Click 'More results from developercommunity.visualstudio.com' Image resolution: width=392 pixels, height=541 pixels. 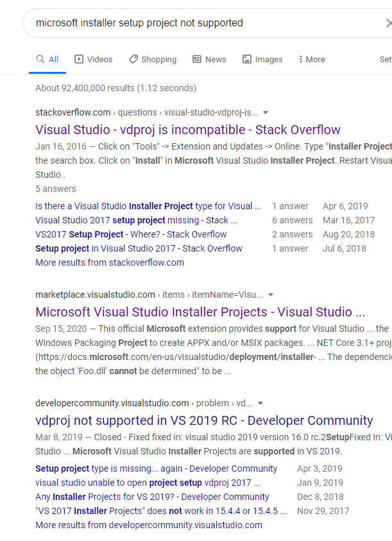tap(149, 525)
